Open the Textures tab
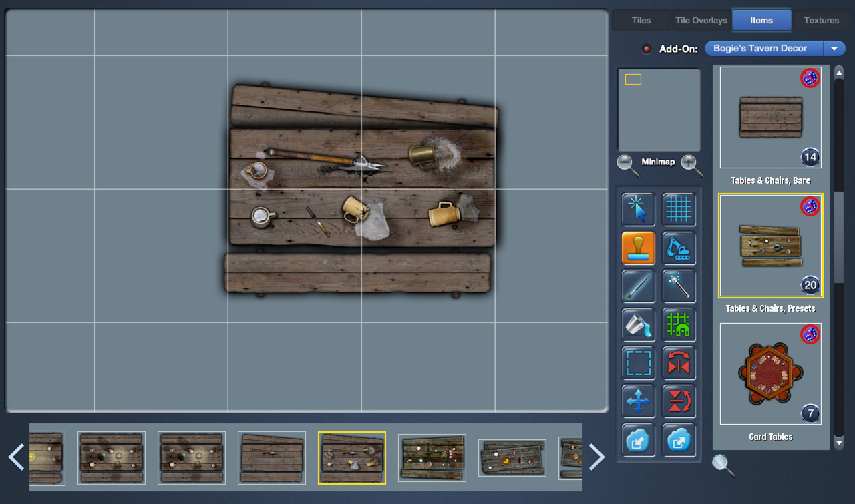Screen dimensions: 855x504 821,20
